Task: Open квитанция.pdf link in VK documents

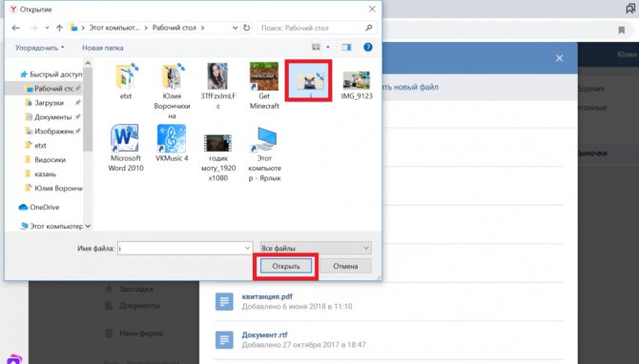Action: pyautogui.click(x=267, y=296)
